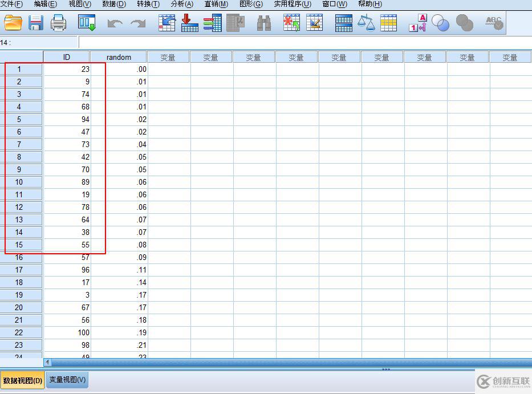
Task: Switch to the 数据视图(D) tab
Action: [22, 380]
